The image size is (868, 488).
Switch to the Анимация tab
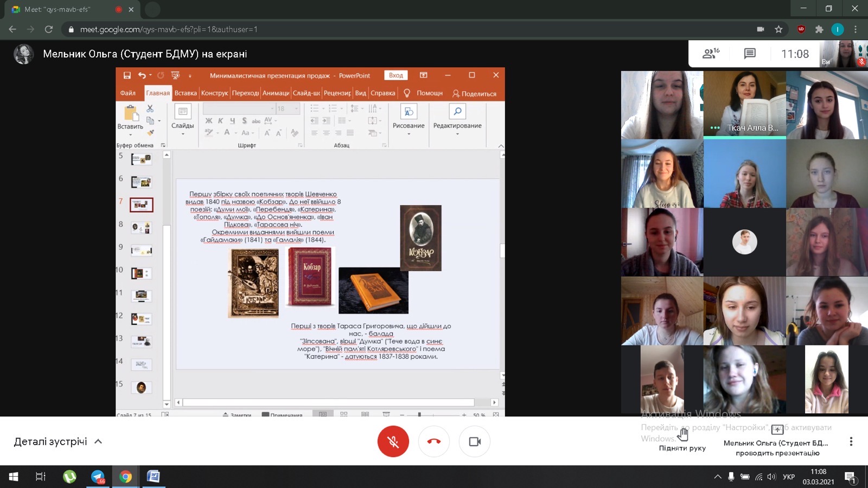tap(276, 93)
